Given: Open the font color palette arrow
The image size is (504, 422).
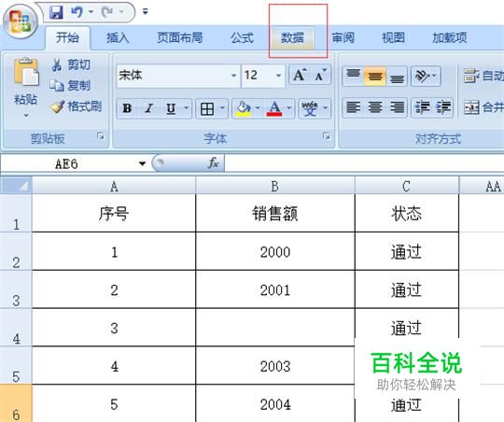Looking at the screenshot, I should point(289,108).
